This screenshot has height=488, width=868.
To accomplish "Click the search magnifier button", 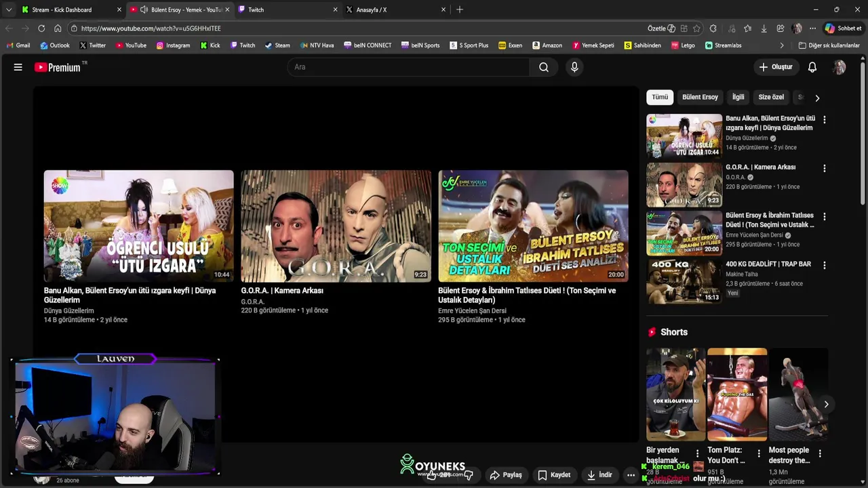I will (544, 67).
